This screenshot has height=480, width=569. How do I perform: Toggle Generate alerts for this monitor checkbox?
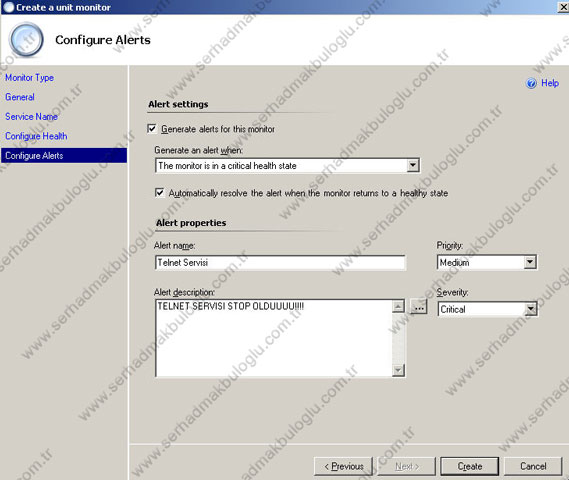click(152, 129)
